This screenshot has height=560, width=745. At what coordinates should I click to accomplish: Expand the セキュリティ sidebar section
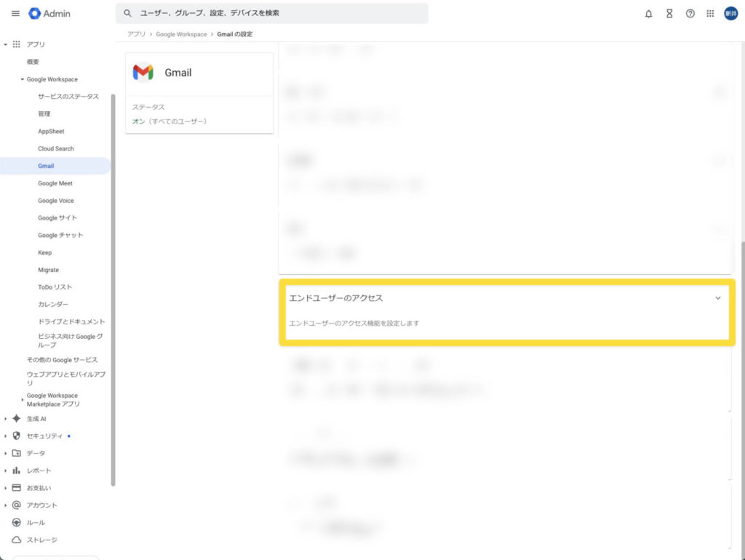[6, 436]
